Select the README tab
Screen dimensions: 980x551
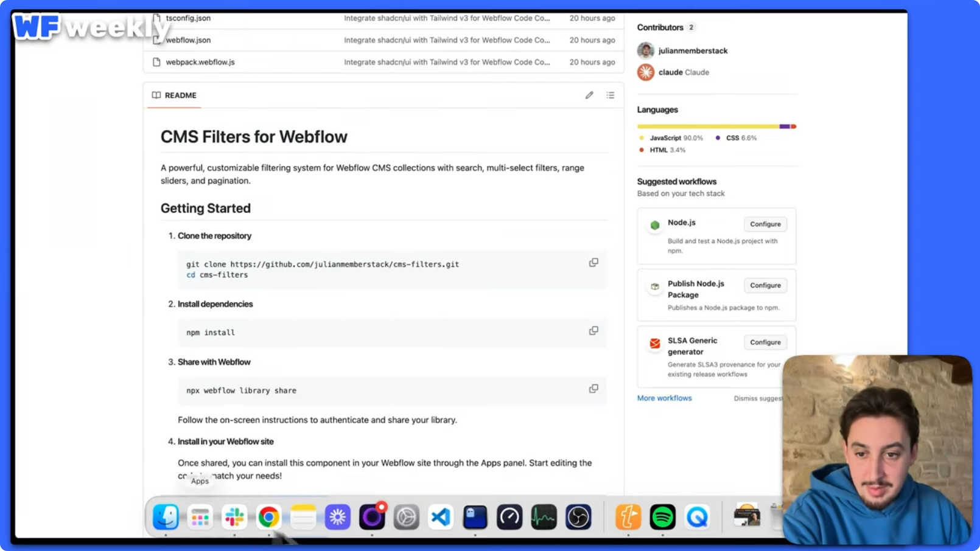pyautogui.click(x=174, y=95)
